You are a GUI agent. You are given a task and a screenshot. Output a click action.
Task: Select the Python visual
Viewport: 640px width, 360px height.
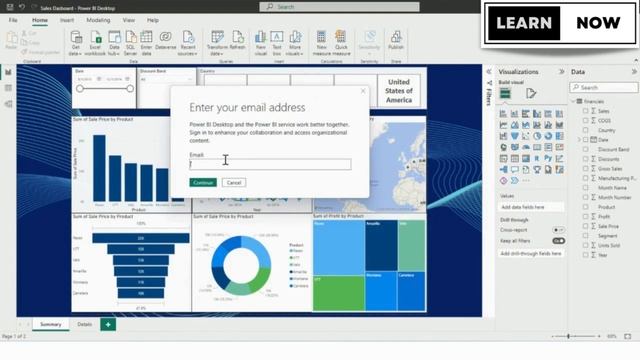(548, 158)
